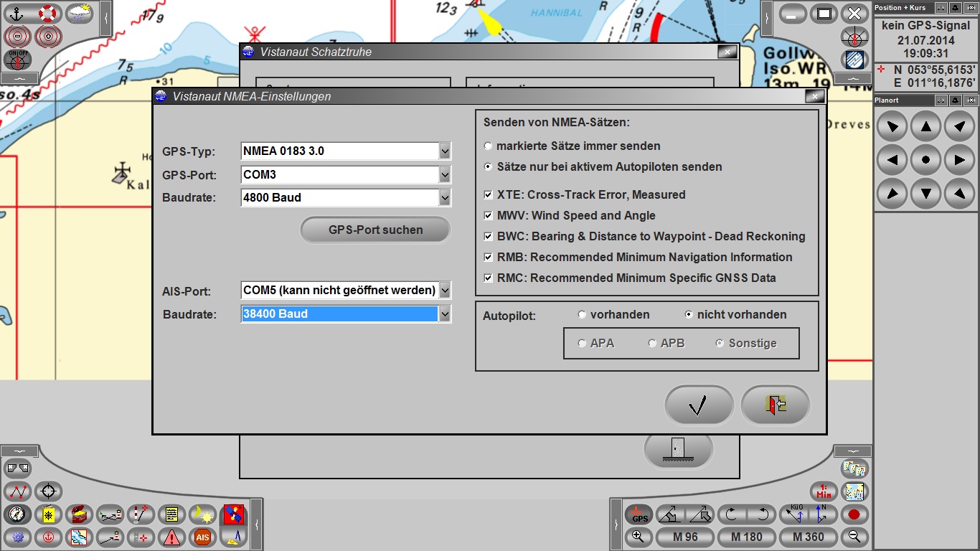Toggle the moon and sun day/night icon

coord(202,514)
